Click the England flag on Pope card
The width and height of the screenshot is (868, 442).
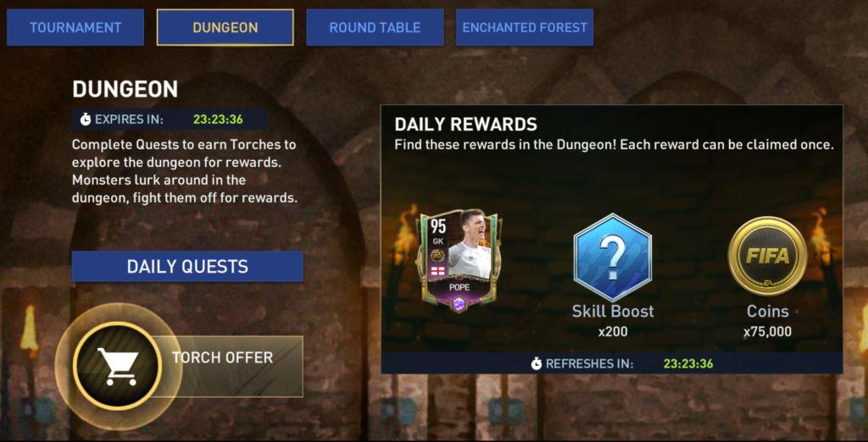(437, 272)
